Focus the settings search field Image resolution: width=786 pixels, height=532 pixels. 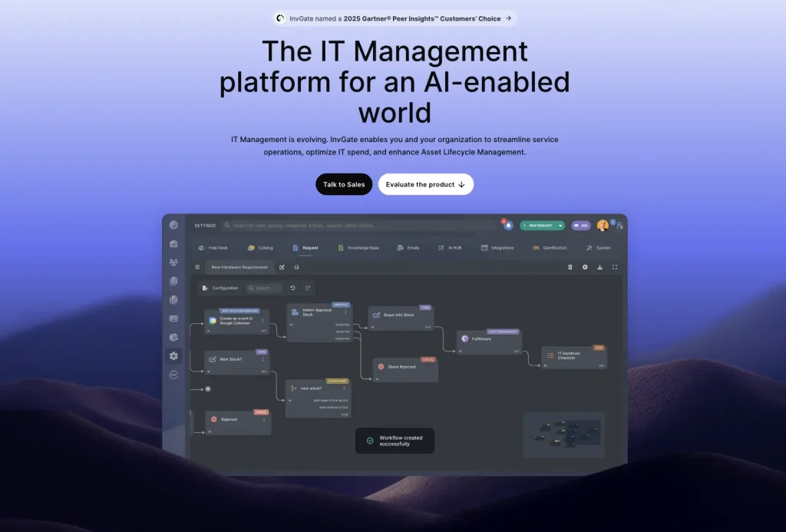[359, 226]
